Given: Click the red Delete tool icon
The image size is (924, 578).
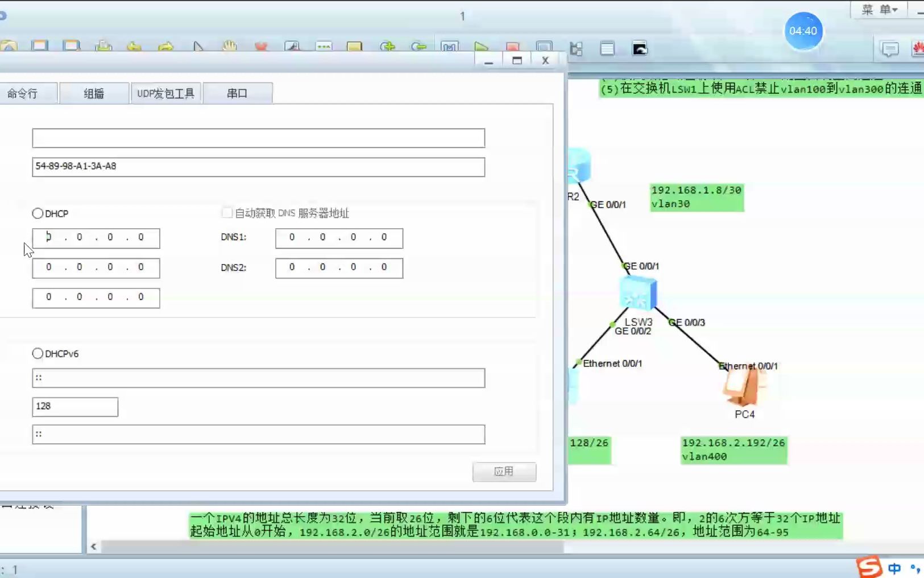Looking at the screenshot, I should (x=261, y=46).
